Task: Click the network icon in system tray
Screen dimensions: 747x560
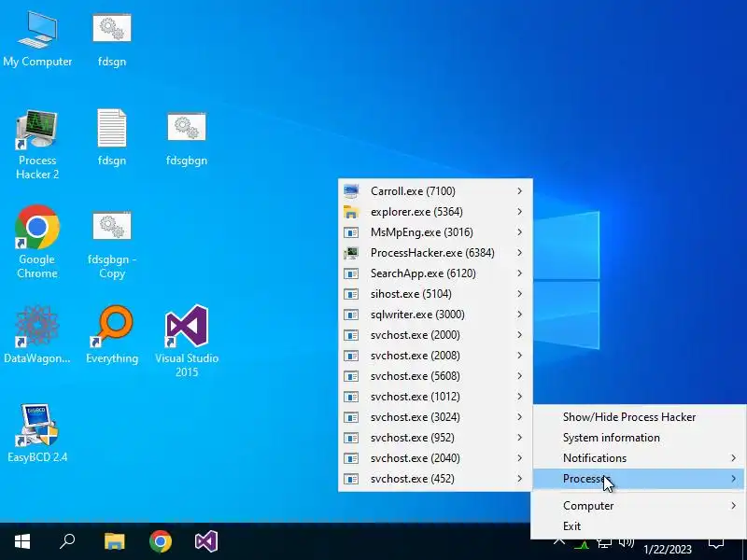Action: coord(604,542)
